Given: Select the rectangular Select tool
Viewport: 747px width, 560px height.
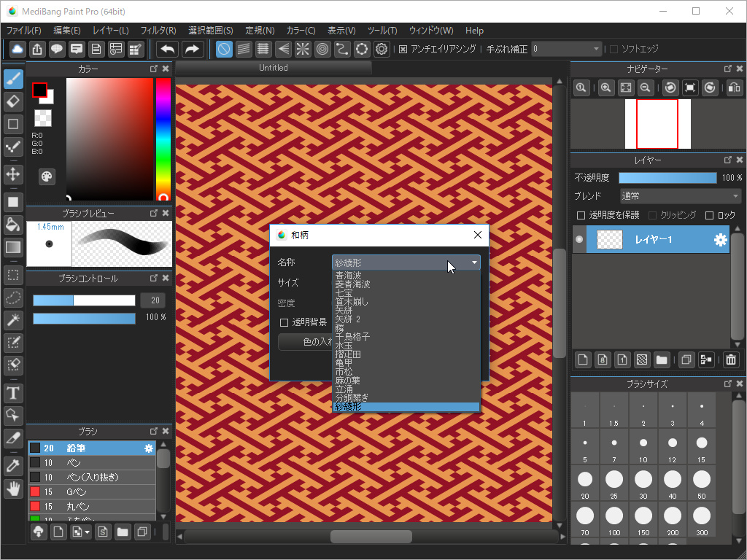Looking at the screenshot, I should click(13, 275).
